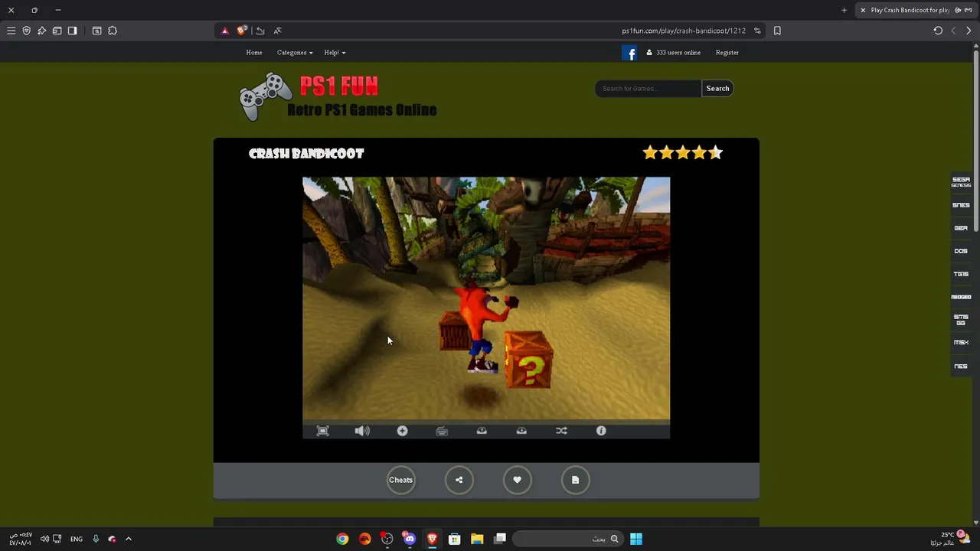Select MSX platform in the sidebar
Viewport: 980px width, 551px height.
961,343
